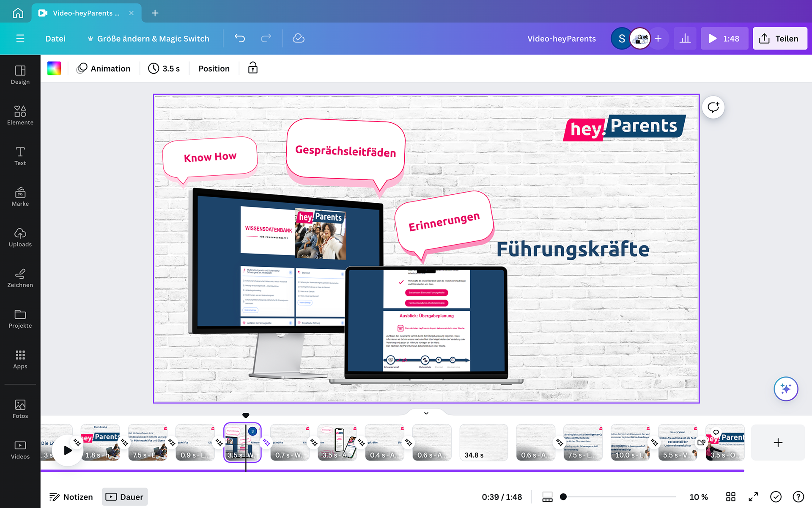Add a collaborator with the plus icon
This screenshot has height=508, width=812.
(x=658, y=39)
